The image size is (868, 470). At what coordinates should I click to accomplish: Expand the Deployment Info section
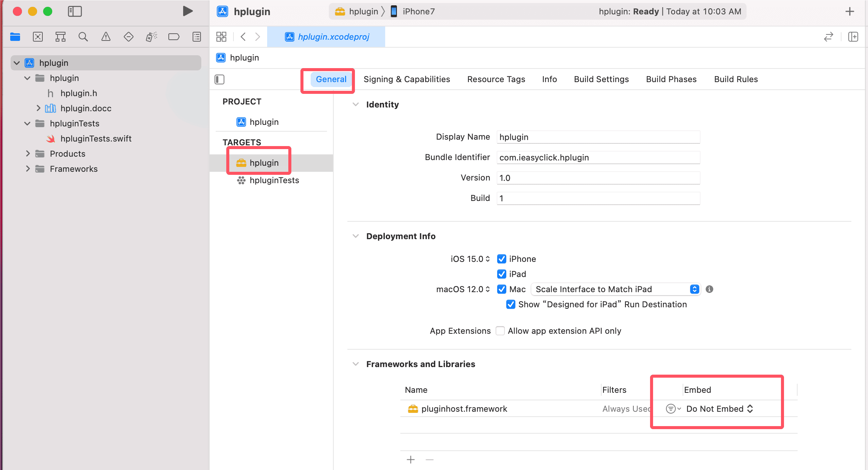[x=355, y=236]
